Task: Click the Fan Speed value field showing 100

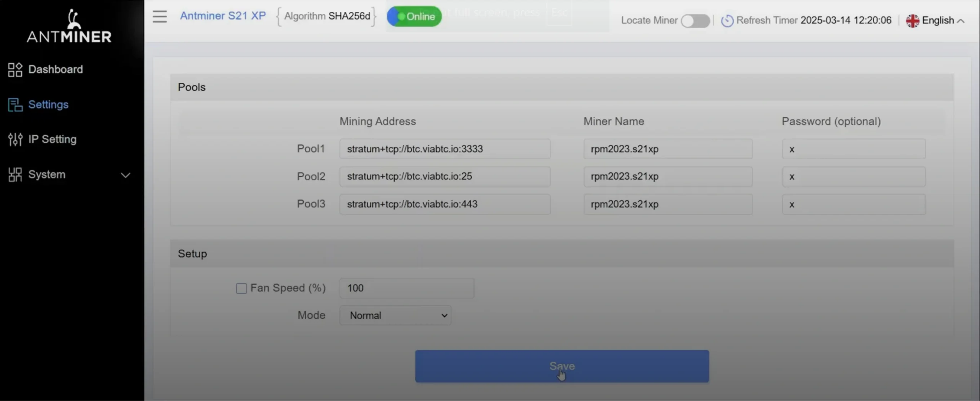Action: (407, 288)
